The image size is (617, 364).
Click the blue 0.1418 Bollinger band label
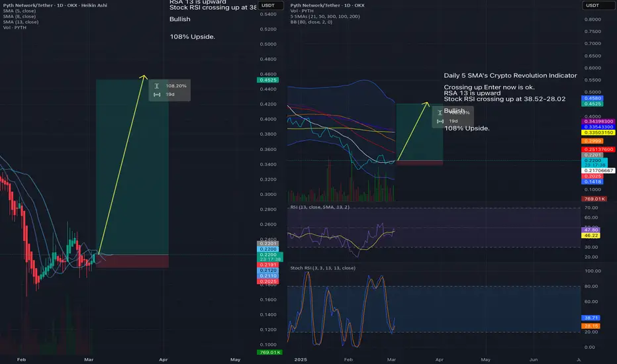click(593, 182)
